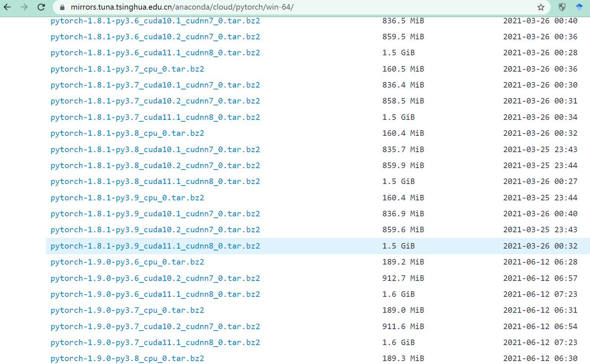The width and height of the screenshot is (590, 364).
Task: Open the blue extension icon
Action: coord(579,7)
